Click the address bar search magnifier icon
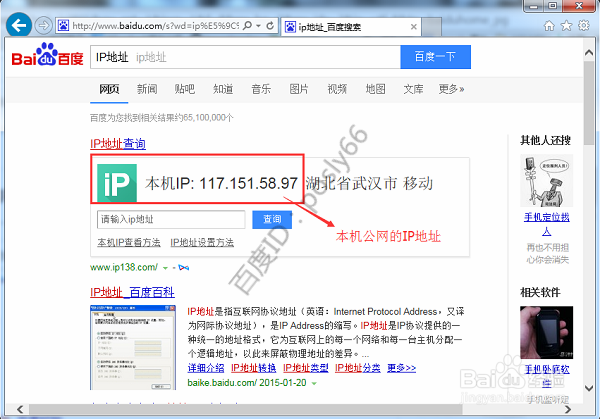This screenshot has width=600, height=419. coord(248,26)
